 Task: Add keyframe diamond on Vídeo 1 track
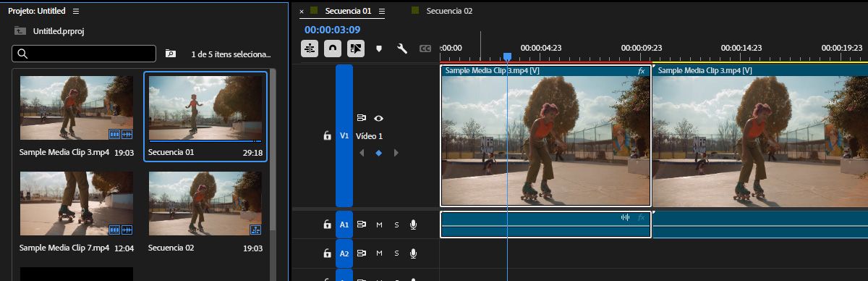tap(378, 153)
